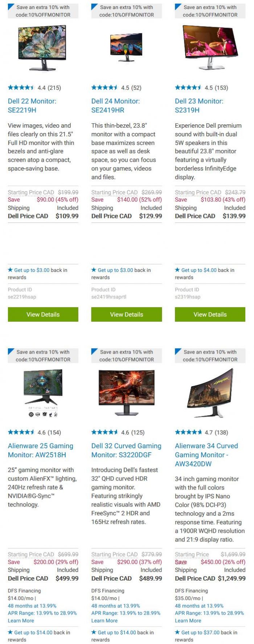Screen dimensions: 254x644
Task: Click Learn More under Alienware 34 financing
Action: pyautogui.click(x=188, y=620)
